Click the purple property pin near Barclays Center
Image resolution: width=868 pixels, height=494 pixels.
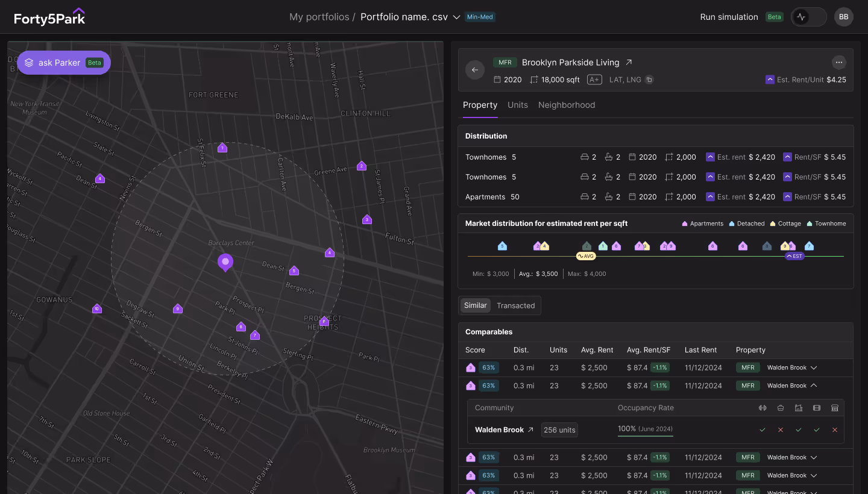coord(225,263)
